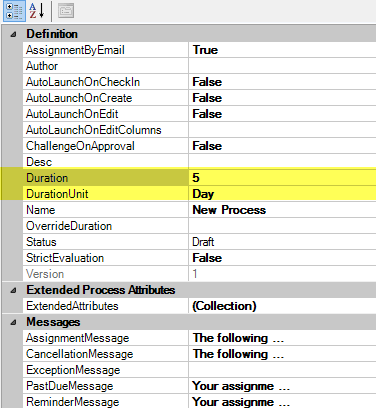Collapse the Definition category
This screenshot has height=408, width=376.
(x=13, y=34)
